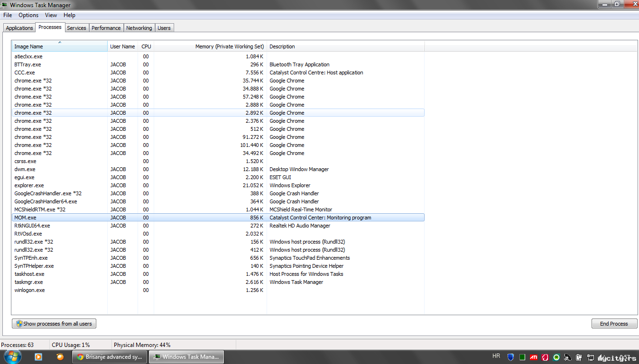The image size is (639, 364).
Task: Open the View menu
Action: point(51,15)
